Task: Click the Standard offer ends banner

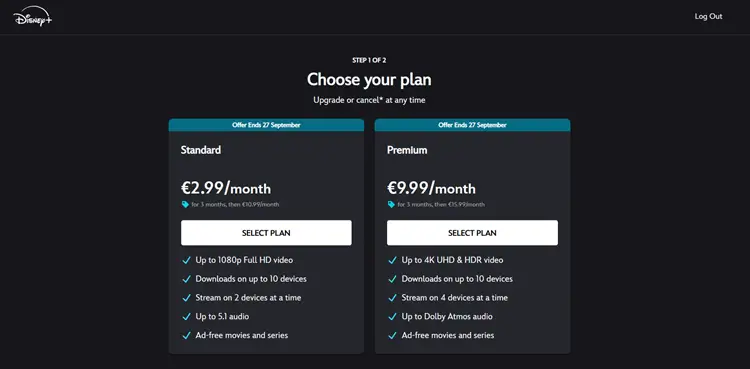Action: click(266, 125)
